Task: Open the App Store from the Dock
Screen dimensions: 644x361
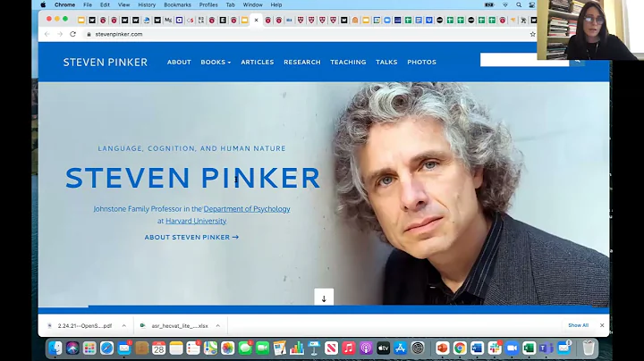Action: coord(400,348)
